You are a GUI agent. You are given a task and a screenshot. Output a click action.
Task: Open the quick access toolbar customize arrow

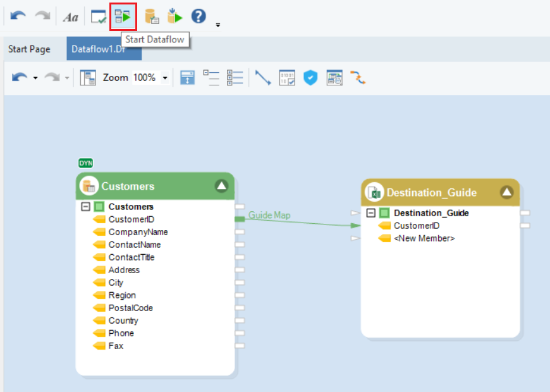point(218,25)
